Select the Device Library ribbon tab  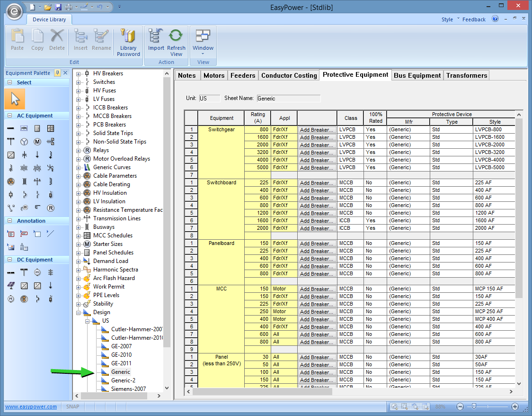[49, 19]
